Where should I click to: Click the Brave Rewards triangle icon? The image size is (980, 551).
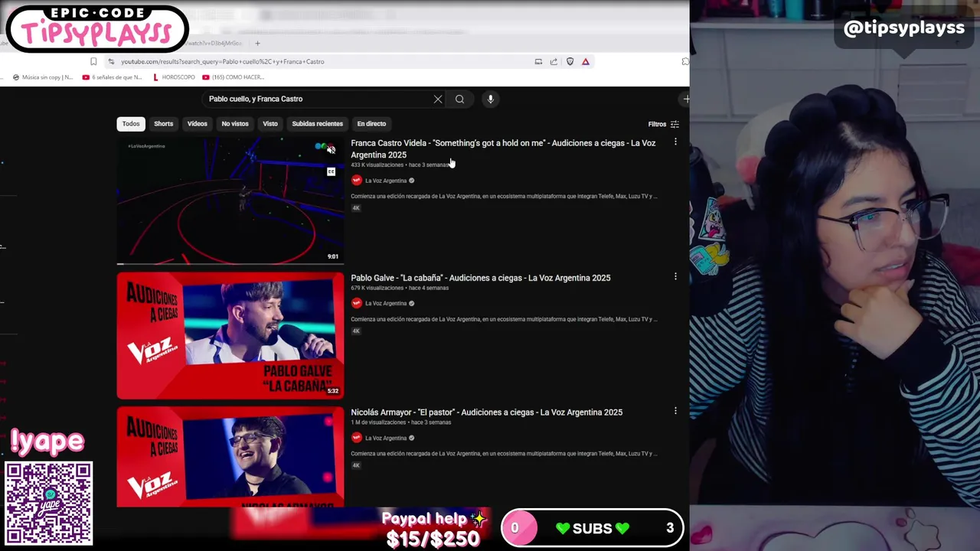click(x=586, y=61)
